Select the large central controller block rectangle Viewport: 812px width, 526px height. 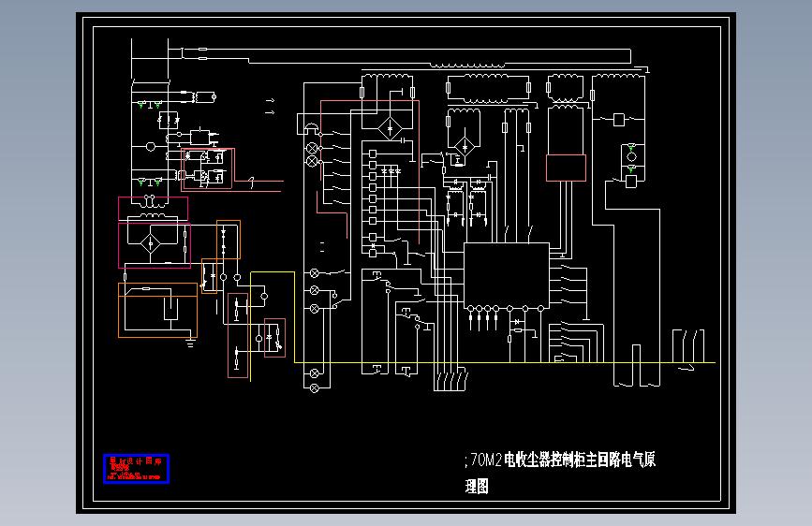pyautogui.click(x=507, y=275)
